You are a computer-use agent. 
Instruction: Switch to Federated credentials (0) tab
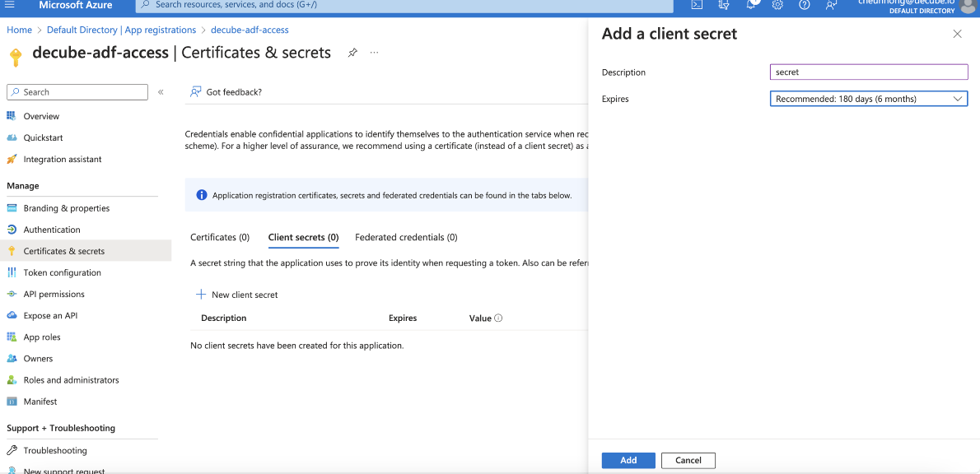(x=406, y=237)
